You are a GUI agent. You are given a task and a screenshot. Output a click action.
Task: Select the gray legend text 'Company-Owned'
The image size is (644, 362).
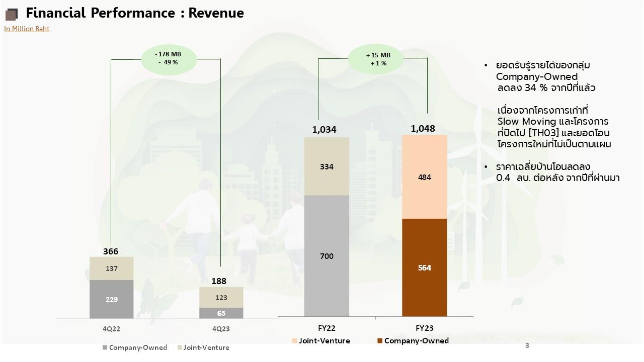point(138,347)
